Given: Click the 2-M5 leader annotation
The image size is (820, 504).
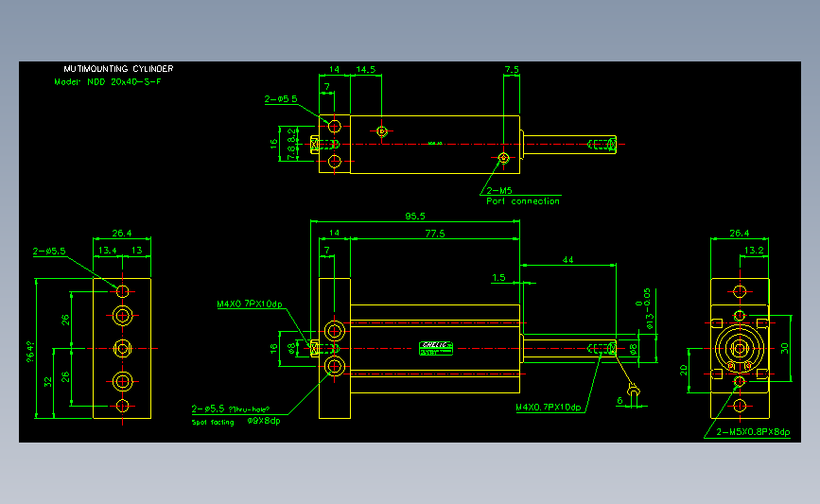Looking at the screenshot, I should pos(499,191).
